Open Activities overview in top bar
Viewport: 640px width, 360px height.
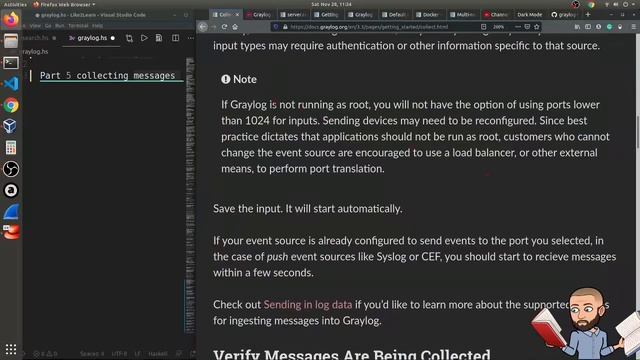pos(15,4)
